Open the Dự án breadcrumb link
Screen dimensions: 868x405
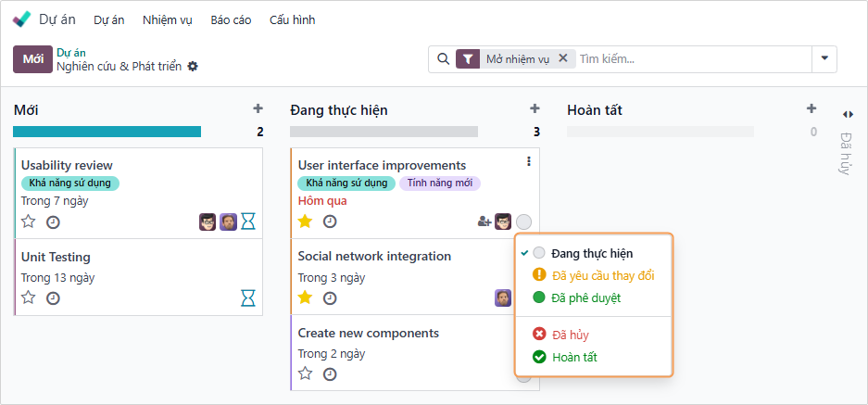click(70, 53)
